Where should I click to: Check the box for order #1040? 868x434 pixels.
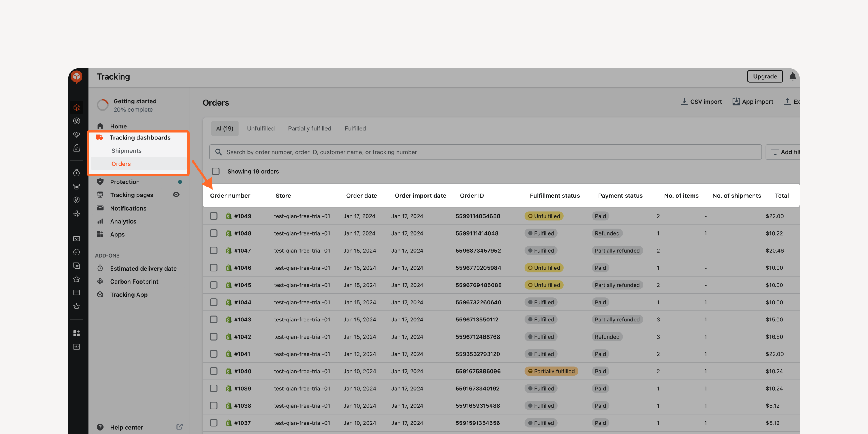pyautogui.click(x=214, y=371)
